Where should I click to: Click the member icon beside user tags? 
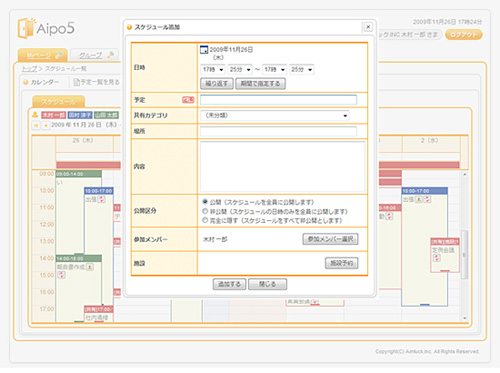point(35,115)
